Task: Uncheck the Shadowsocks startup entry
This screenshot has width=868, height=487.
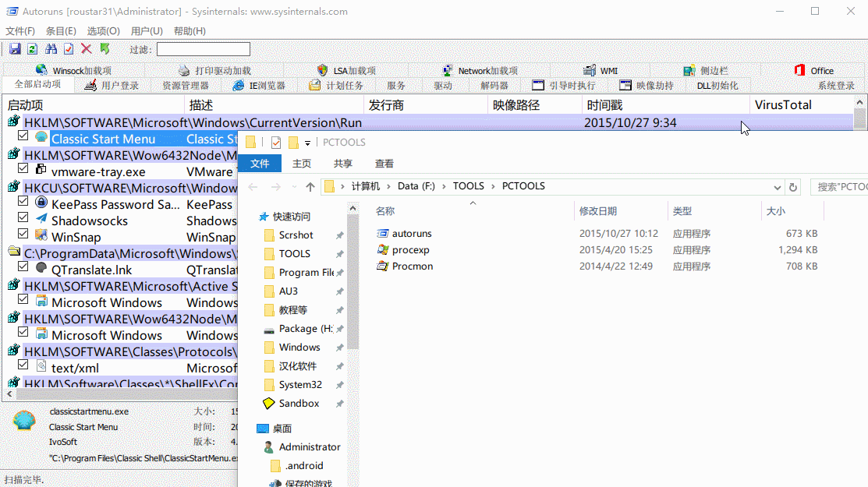Action: [23, 217]
